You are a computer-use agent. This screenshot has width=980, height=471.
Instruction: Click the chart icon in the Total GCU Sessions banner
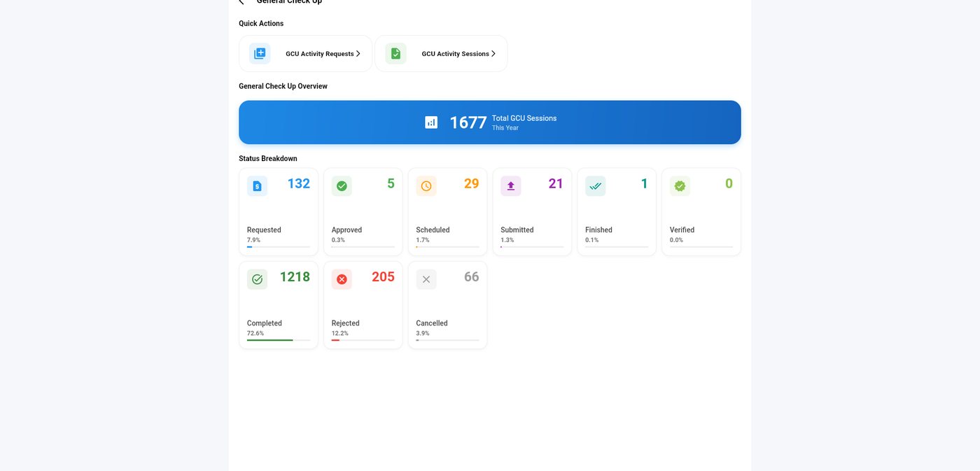pyautogui.click(x=431, y=122)
